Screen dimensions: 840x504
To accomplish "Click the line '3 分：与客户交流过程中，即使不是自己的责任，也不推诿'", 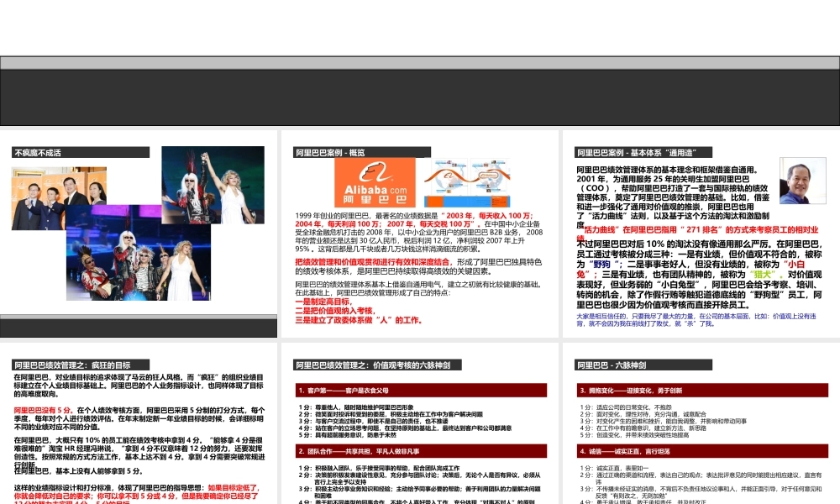I will [374, 421].
